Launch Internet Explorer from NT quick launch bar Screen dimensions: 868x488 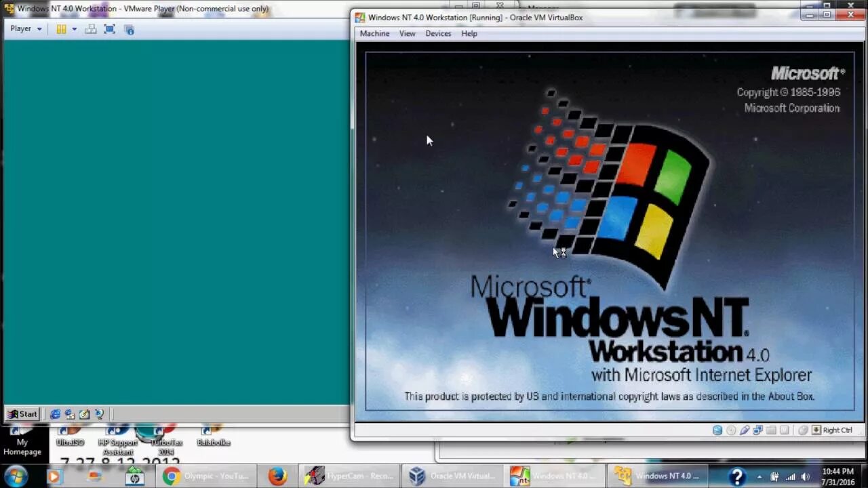click(55, 413)
